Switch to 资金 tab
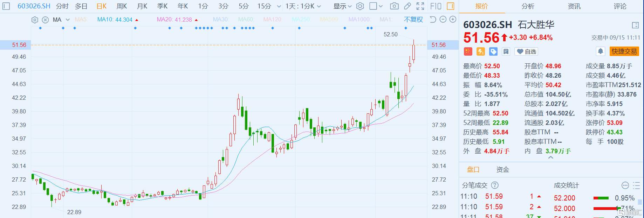The image size is (644, 218). click(x=503, y=170)
